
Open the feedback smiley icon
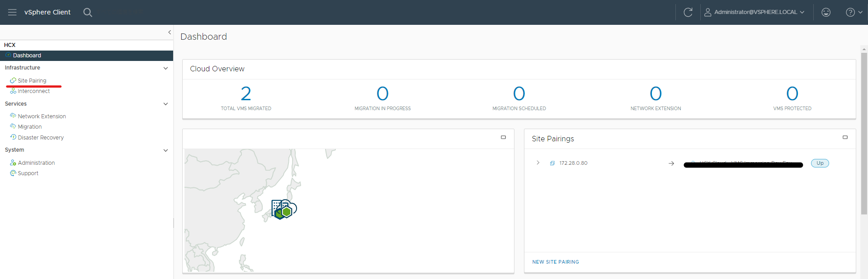click(x=826, y=12)
